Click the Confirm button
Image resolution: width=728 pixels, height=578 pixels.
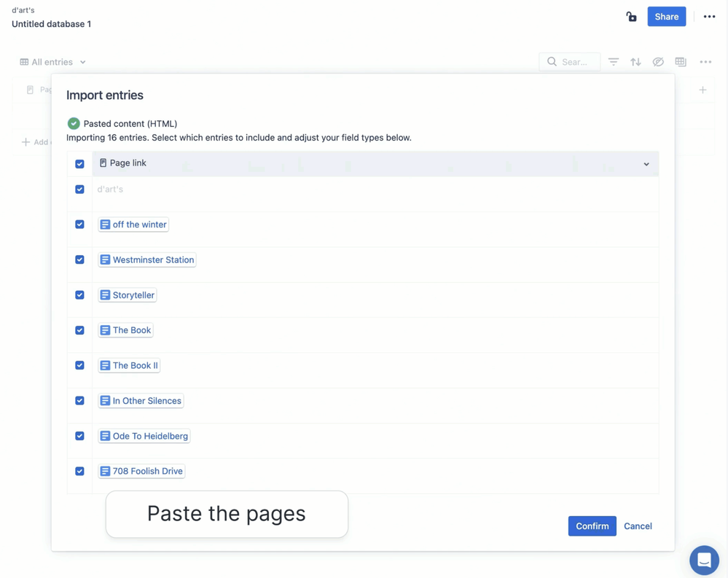592,526
